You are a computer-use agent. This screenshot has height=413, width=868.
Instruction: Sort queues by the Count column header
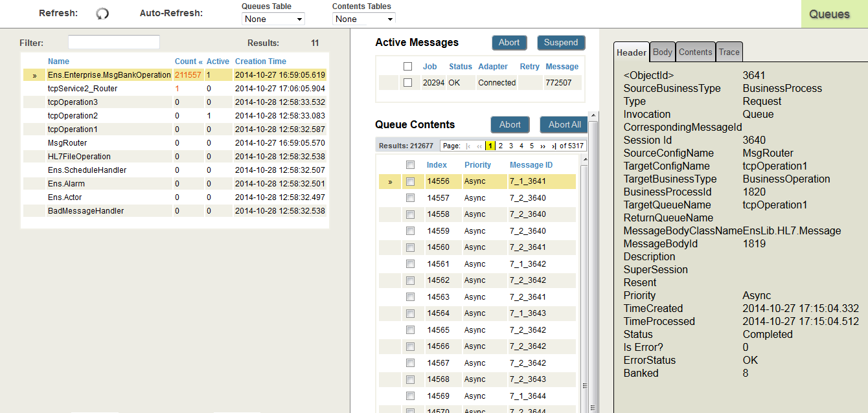click(x=188, y=61)
